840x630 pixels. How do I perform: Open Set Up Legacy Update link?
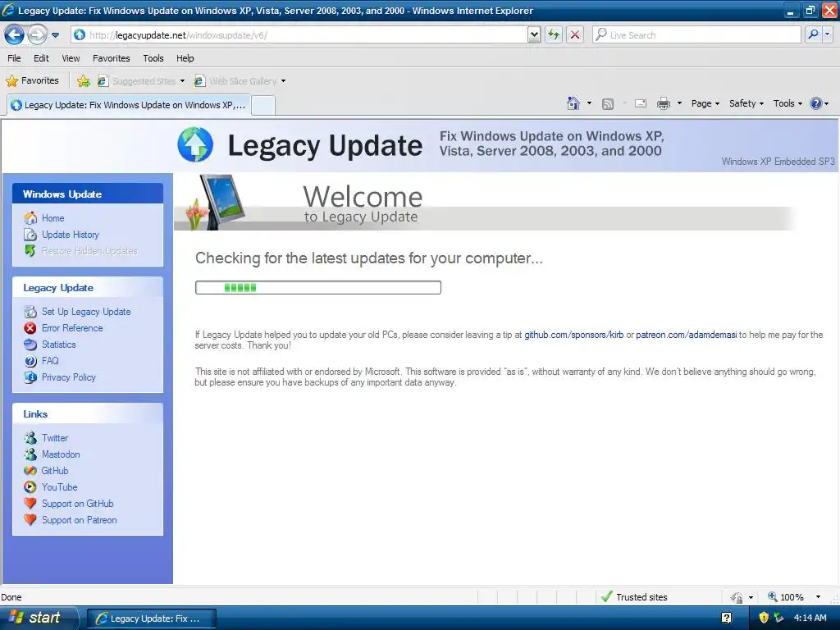pyautogui.click(x=86, y=312)
